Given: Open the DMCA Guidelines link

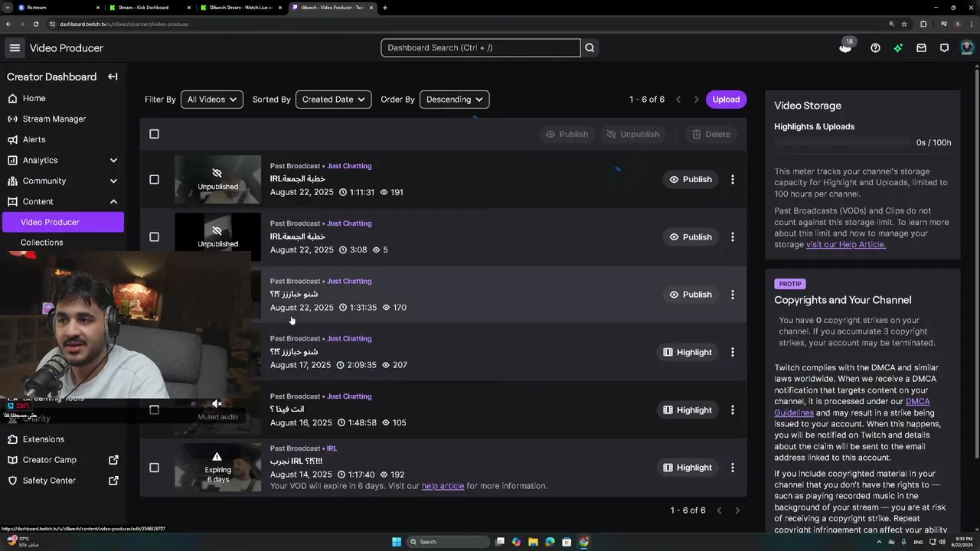Looking at the screenshot, I should 852,407.
